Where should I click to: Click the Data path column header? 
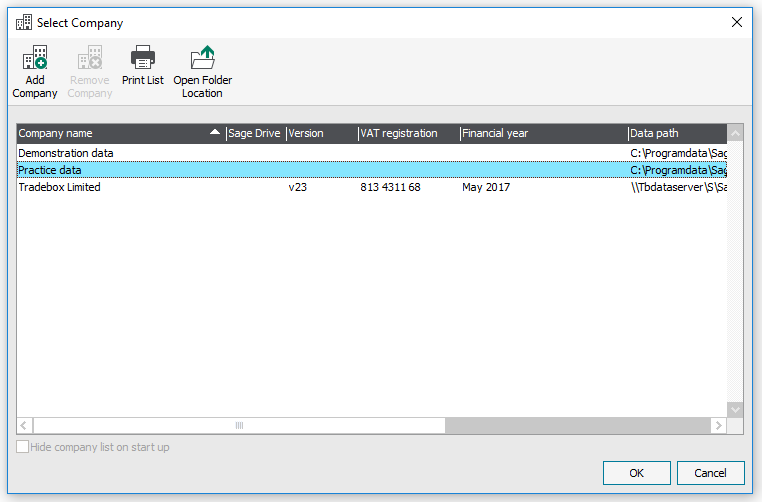(x=677, y=133)
